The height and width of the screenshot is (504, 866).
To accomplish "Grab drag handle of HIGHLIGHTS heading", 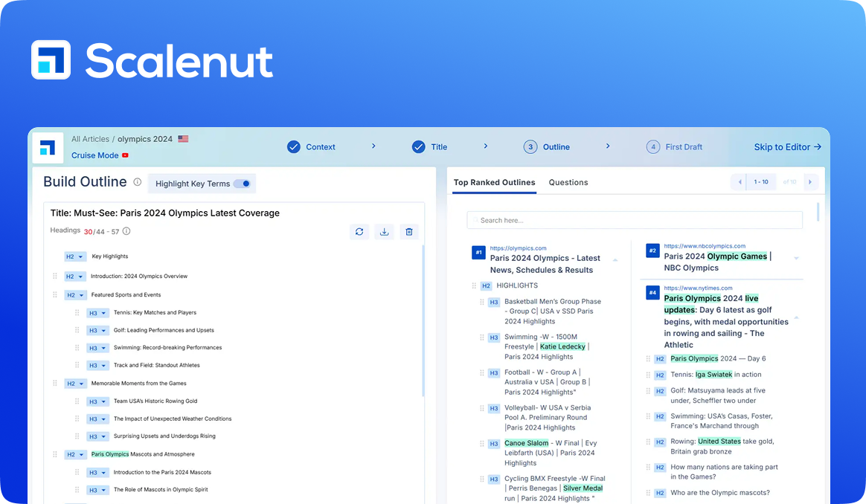I will pos(474,286).
